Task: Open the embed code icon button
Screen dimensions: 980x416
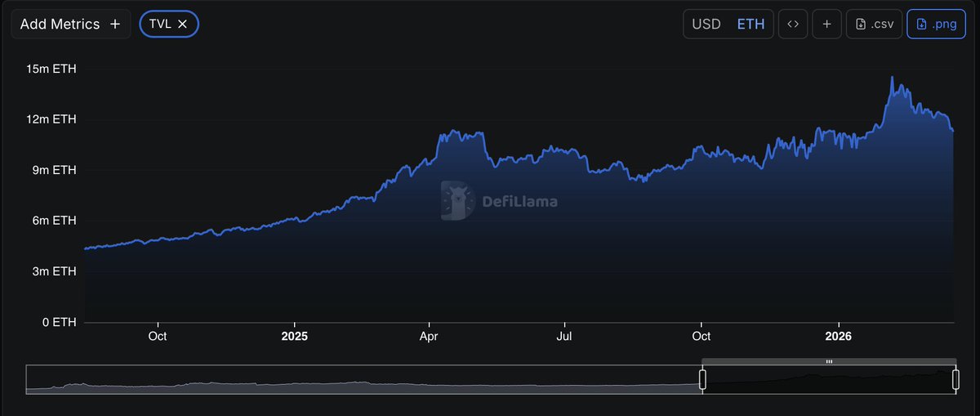Action: tap(792, 24)
